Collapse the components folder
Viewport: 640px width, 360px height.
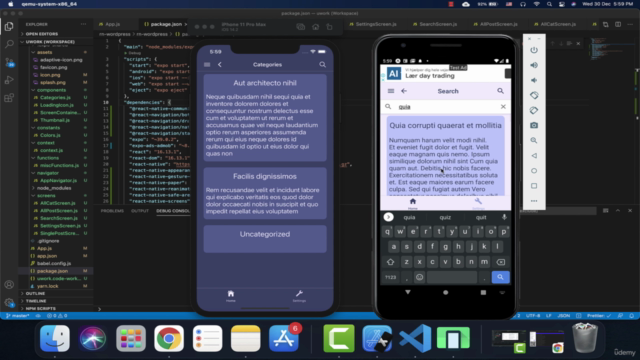(x=51, y=90)
